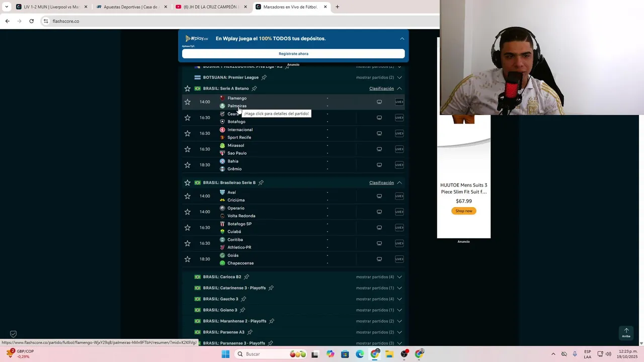Viewport: 644px width, 362px height.
Task: Open Microsoft Edge from the taskbar
Action: (360, 354)
